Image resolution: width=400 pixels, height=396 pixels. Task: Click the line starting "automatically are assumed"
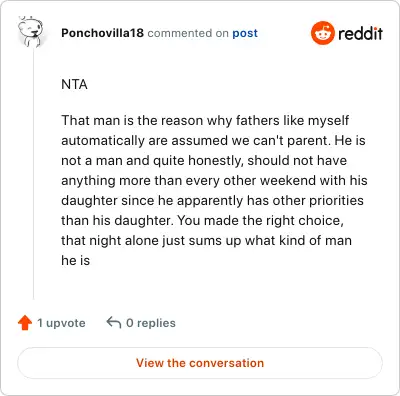click(x=213, y=140)
